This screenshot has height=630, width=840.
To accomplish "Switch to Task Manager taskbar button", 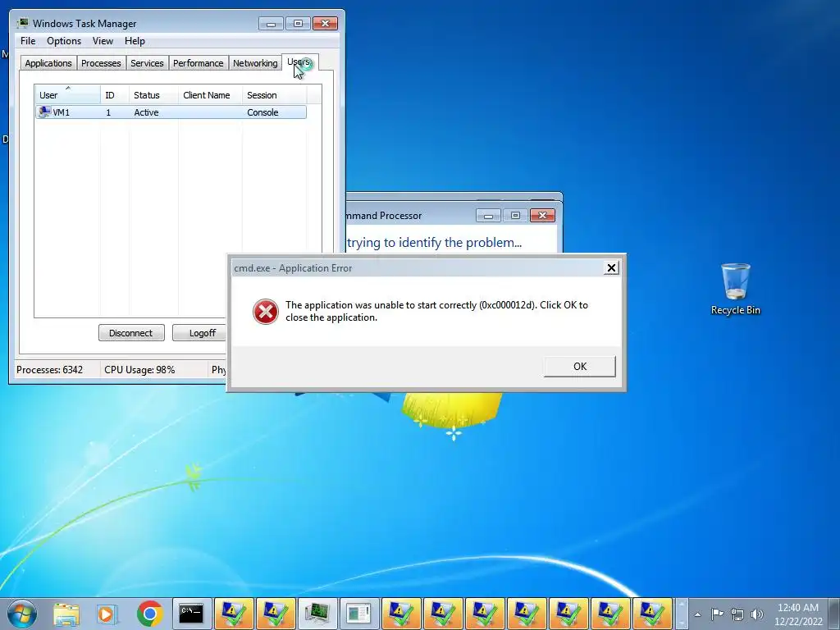I will click(x=317, y=614).
